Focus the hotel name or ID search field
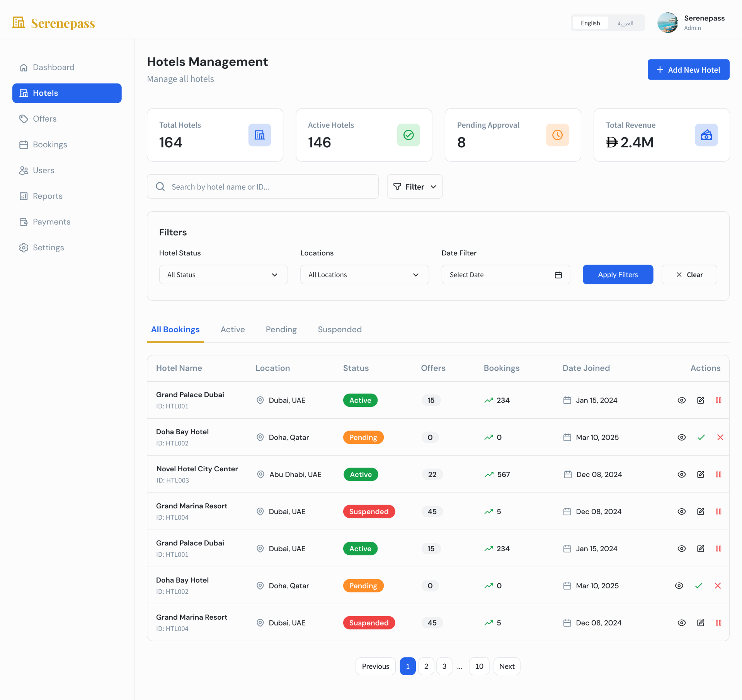 pyautogui.click(x=262, y=187)
